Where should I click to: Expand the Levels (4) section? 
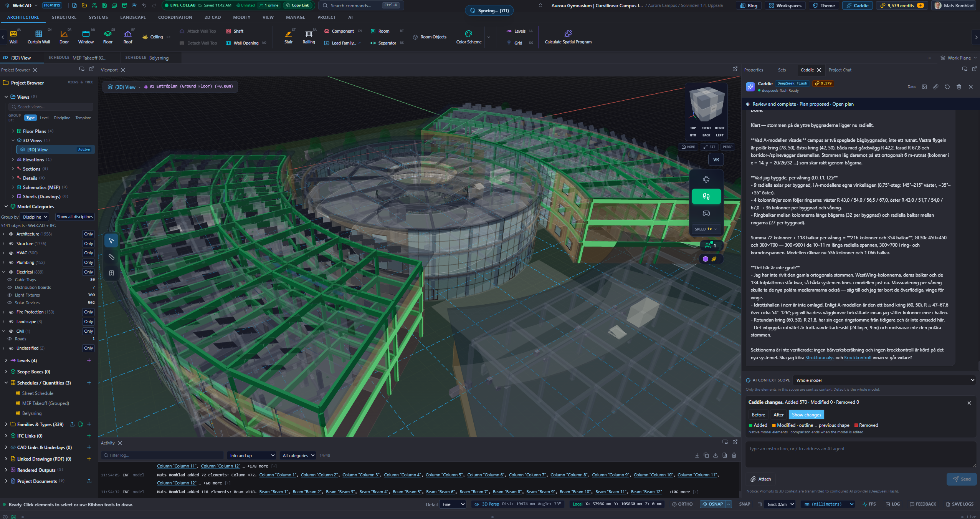(x=6, y=360)
